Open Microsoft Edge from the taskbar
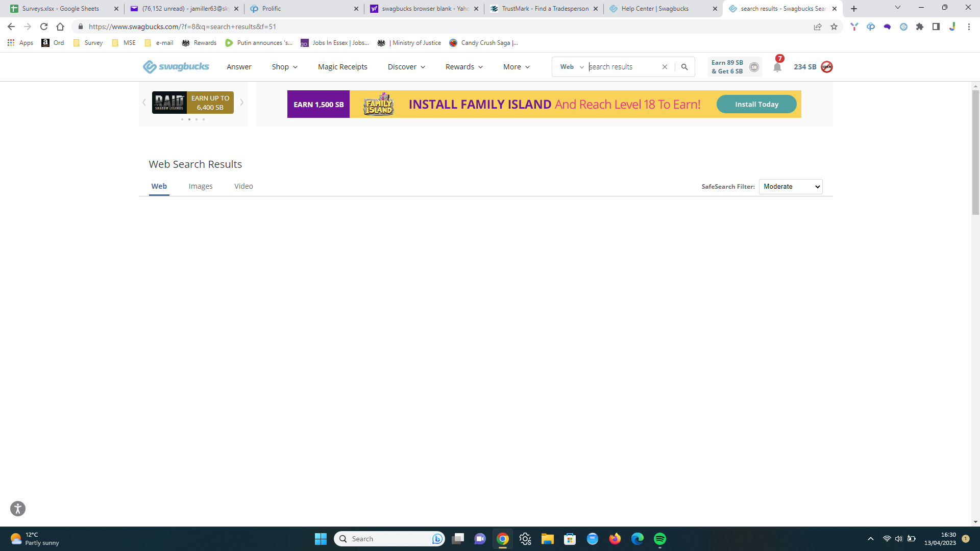 (638, 539)
